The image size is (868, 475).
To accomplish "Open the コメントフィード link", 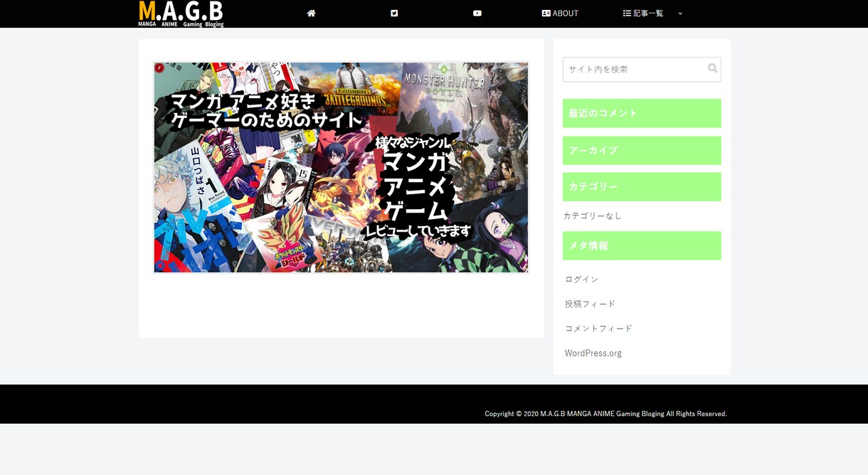I will [598, 329].
